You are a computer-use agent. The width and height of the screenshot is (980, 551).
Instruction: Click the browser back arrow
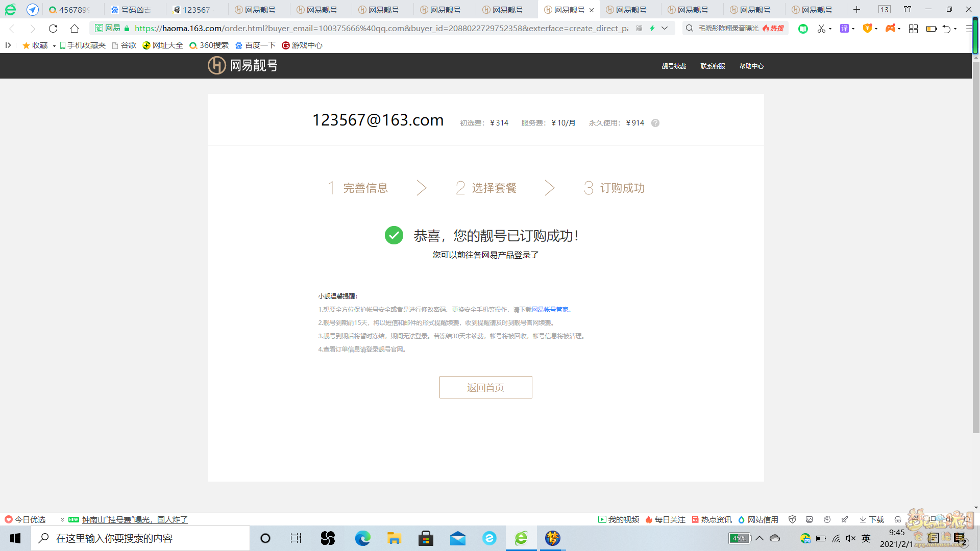tap(12, 29)
